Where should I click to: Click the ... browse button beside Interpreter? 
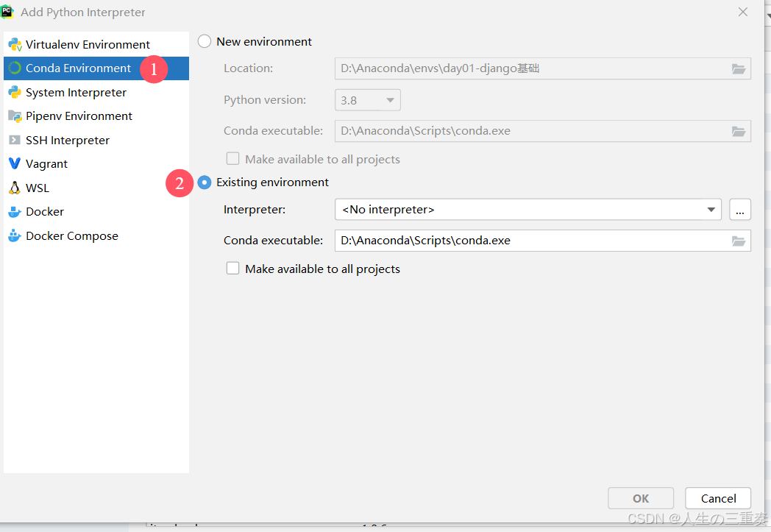(x=740, y=210)
